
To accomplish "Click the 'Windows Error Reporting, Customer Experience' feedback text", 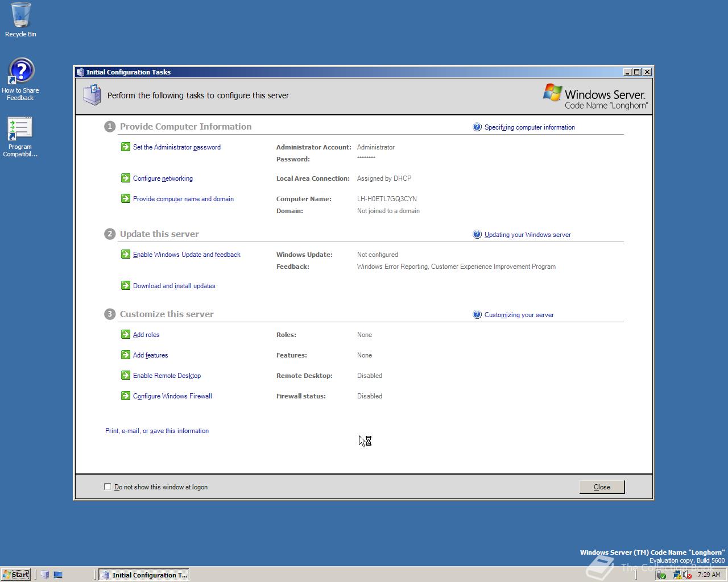I will pos(456,267).
